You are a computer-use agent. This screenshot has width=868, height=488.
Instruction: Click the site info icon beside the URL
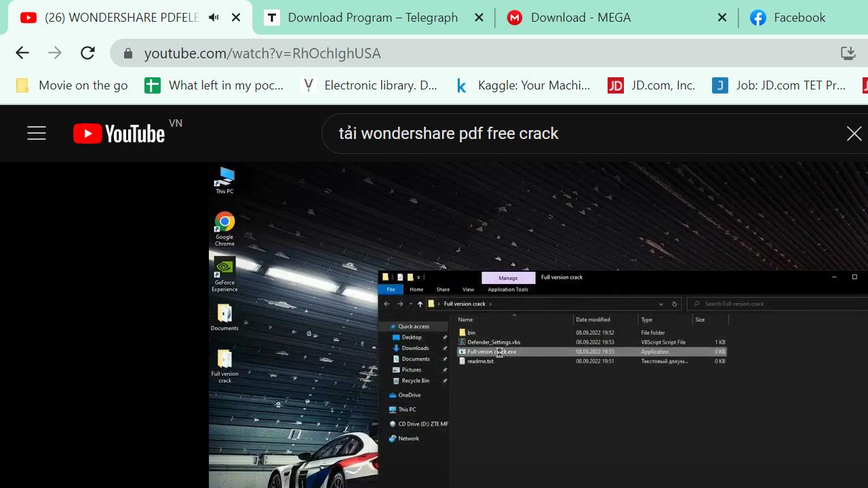pos(127,53)
